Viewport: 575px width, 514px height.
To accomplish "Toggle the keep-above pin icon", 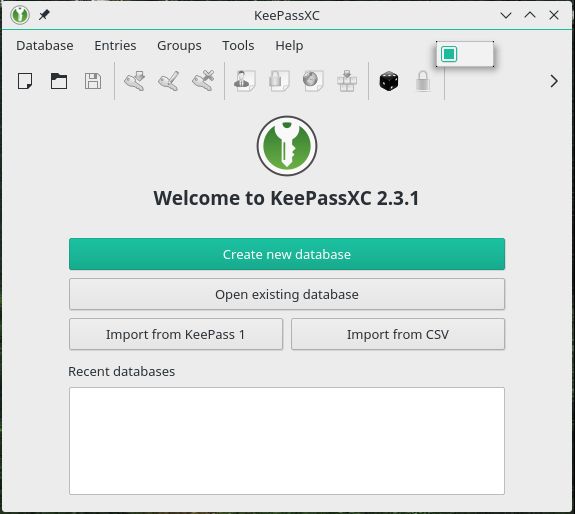I will pyautogui.click(x=44, y=15).
